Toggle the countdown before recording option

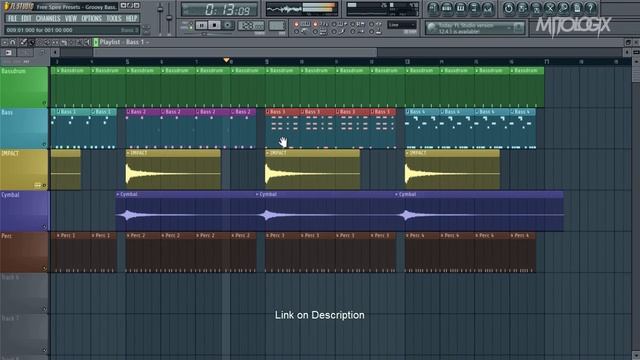click(315, 24)
